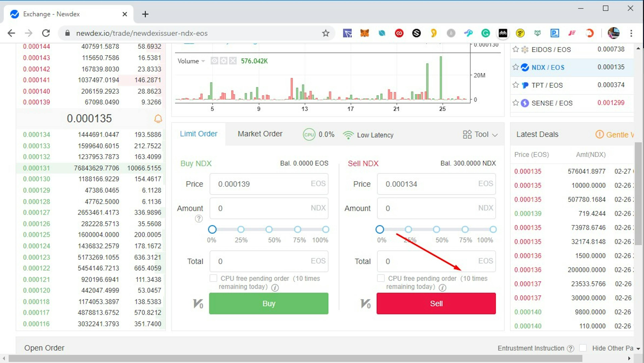Select the EIDOS / EOS trading pair
Screen dimensions: 644x363
(572, 50)
